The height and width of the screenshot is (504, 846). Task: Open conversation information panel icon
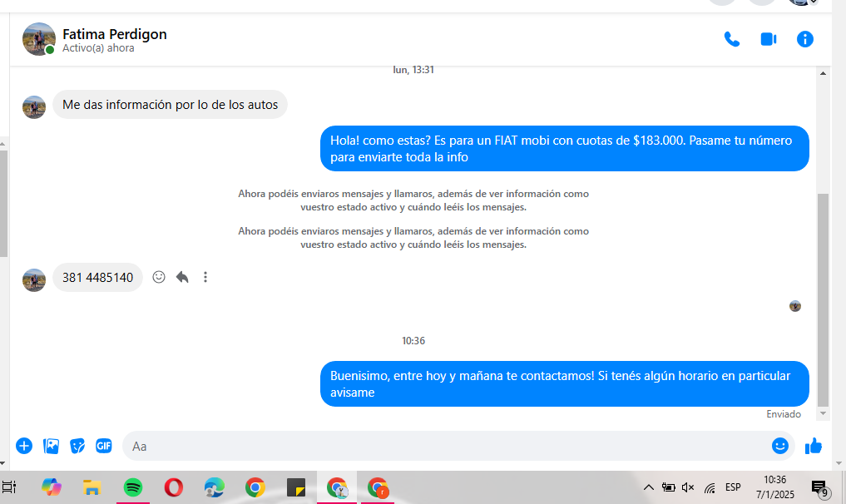[x=804, y=39]
